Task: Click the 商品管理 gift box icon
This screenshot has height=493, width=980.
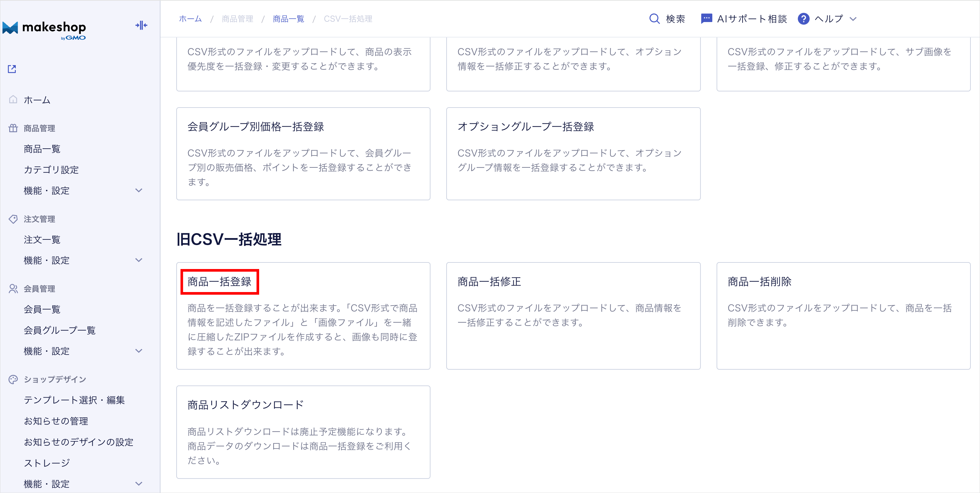Action: click(13, 128)
